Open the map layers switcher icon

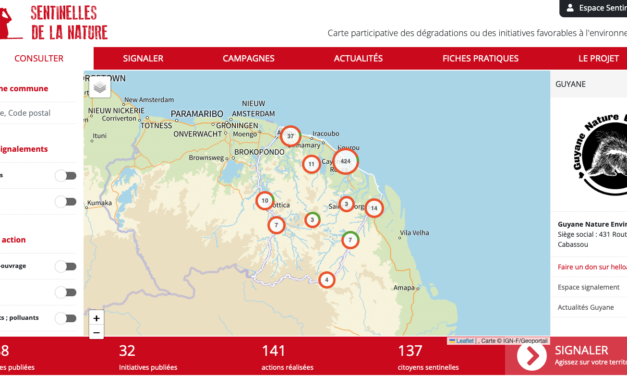pos(100,87)
